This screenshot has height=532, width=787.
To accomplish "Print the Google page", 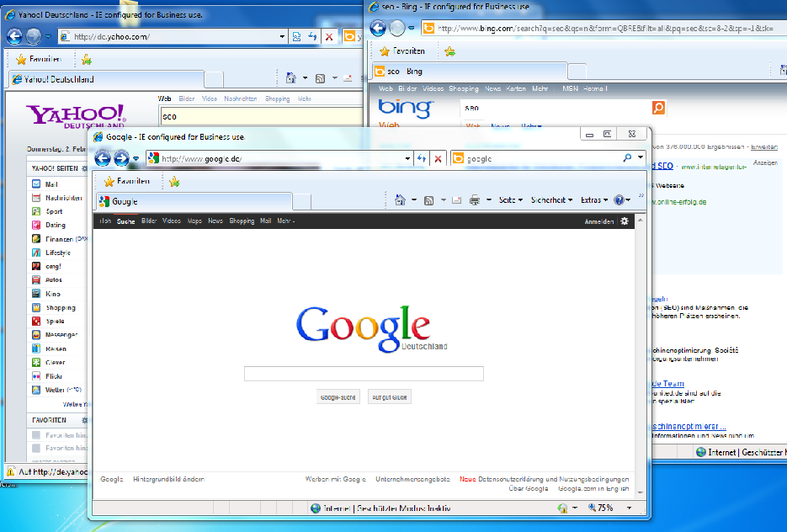I will click(x=475, y=200).
